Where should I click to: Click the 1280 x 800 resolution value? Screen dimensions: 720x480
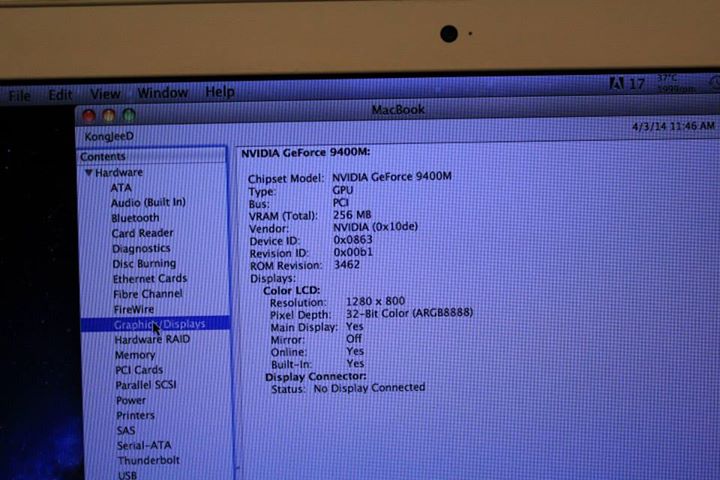pos(375,301)
